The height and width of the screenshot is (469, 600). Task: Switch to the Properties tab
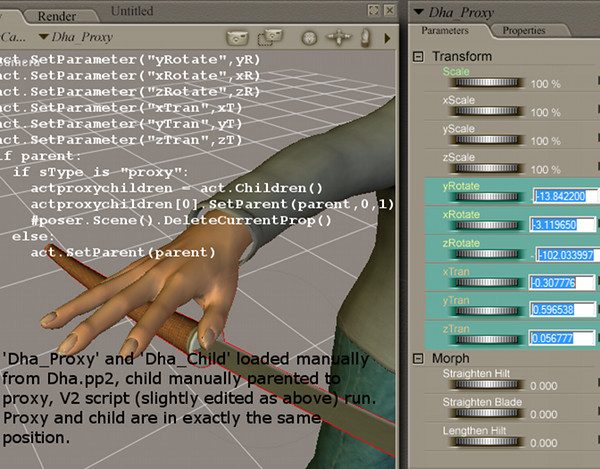click(524, 30)
